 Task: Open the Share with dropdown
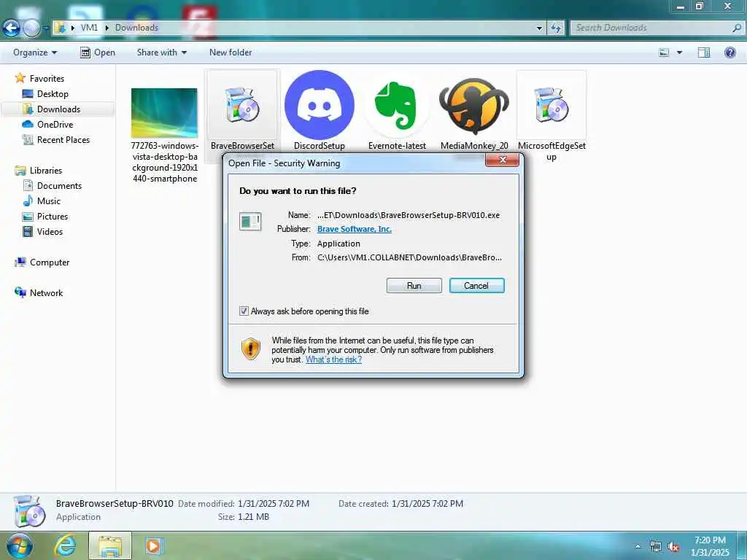[161, 52]
